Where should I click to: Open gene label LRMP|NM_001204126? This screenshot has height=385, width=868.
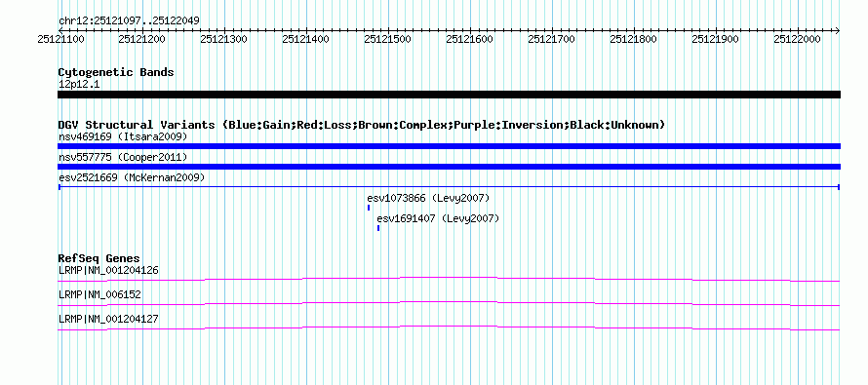point(108,271)
